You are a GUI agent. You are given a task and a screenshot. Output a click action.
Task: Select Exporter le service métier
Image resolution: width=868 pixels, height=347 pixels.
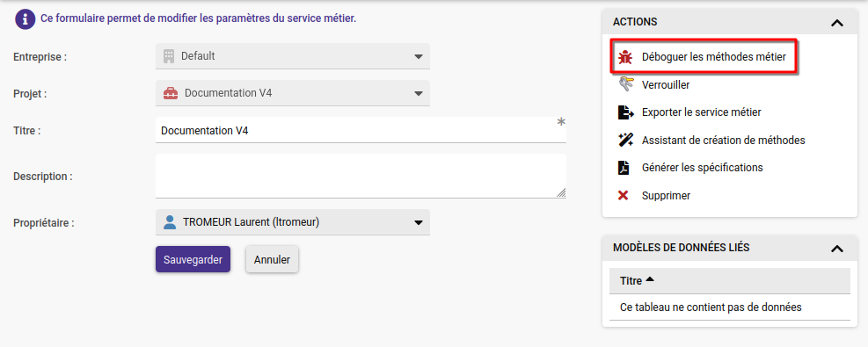[x=702, y=112]
